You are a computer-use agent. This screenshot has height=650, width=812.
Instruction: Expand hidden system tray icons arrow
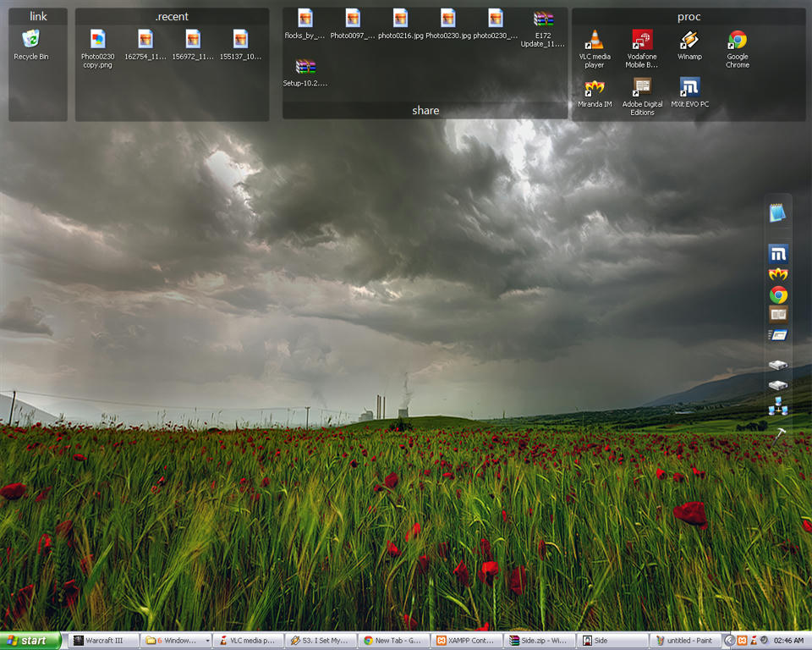(x=729, y=641)
